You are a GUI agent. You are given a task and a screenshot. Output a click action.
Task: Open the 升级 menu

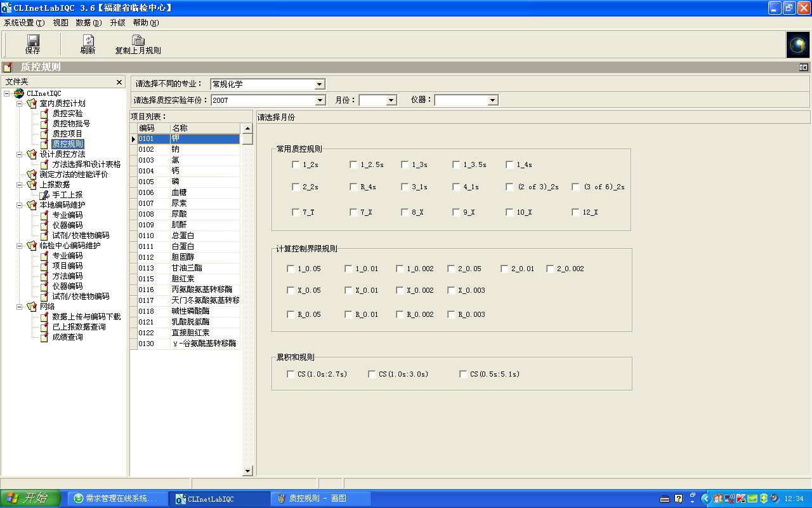[x=117, y=23]
